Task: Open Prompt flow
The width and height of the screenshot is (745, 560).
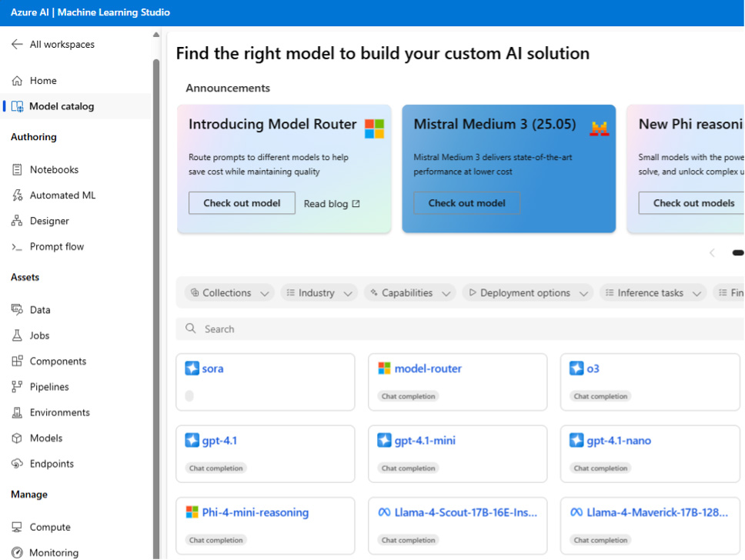Action: pyautogui.click(x=57, y=246)
